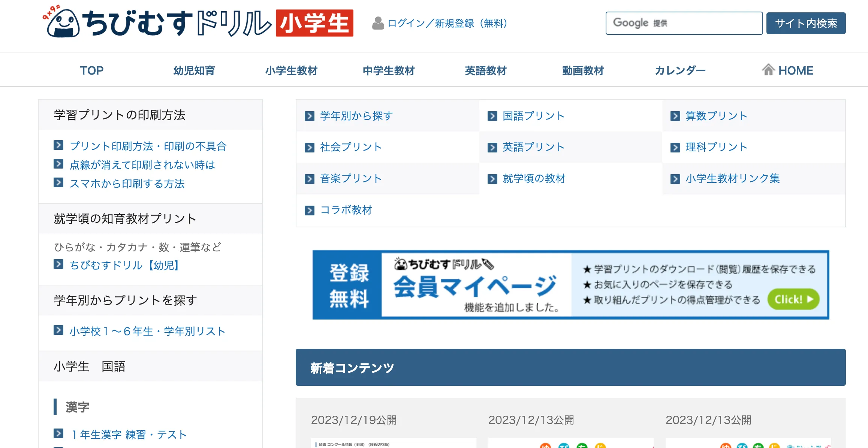Click the green Click! banner button
Viewport: 868px width, 448px height.
(x=793, y=299)
